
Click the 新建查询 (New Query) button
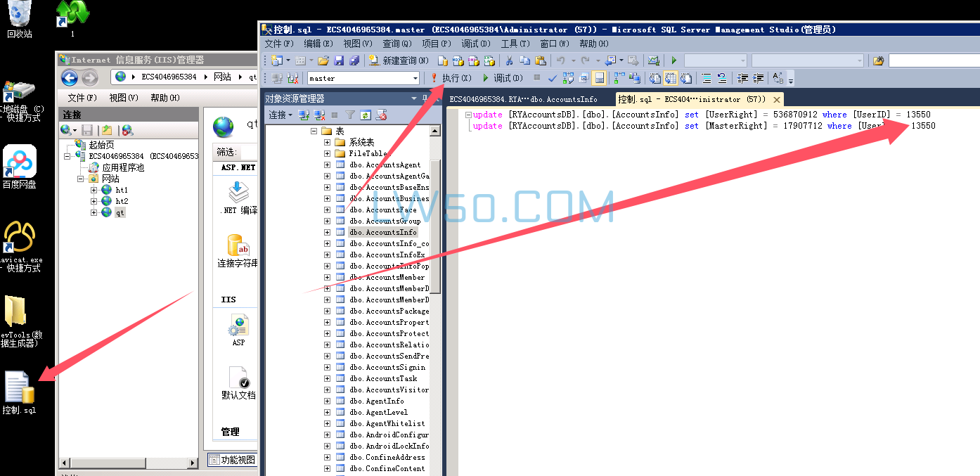[399, 61]
